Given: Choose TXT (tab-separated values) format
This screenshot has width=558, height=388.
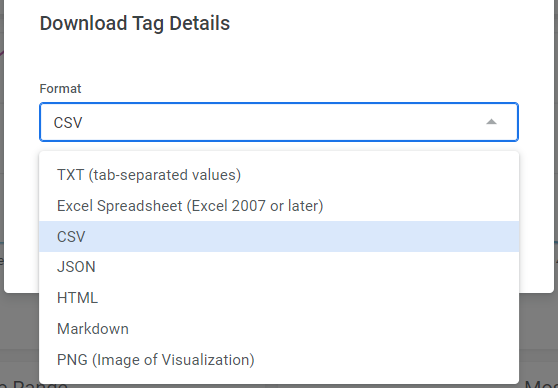Looking at the screenshot, I should pyautogui.click(x=279, y=175).
